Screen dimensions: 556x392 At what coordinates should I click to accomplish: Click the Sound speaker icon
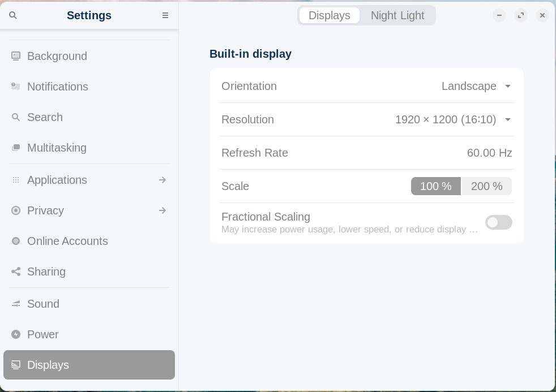pyautogui.click(x=16, y=304)
